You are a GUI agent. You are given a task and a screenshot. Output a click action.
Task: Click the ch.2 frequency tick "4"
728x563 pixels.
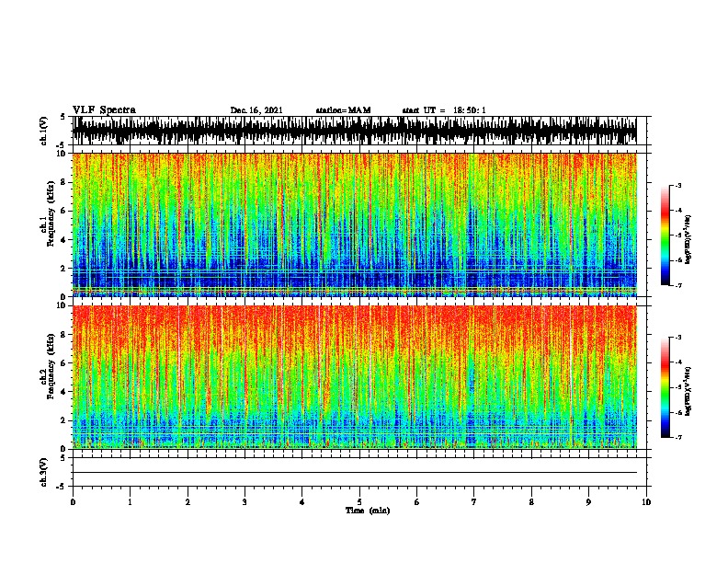(x=64, y=392)
